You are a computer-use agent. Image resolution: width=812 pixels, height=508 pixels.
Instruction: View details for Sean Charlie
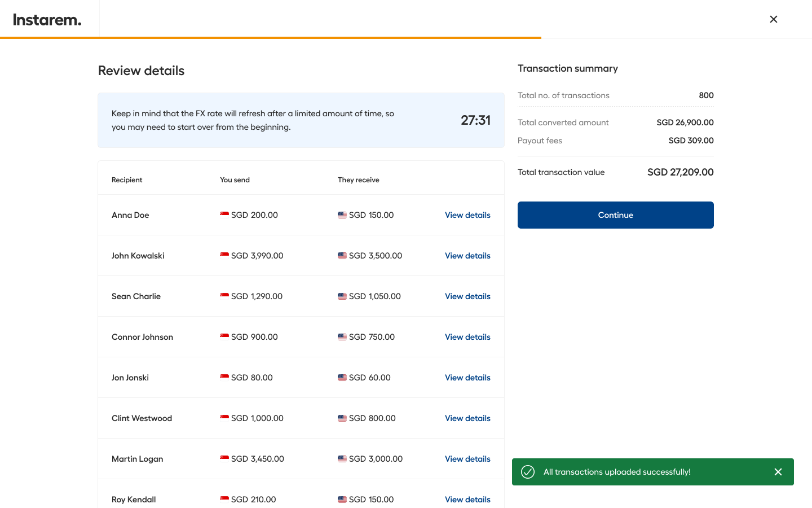[467, 296]
